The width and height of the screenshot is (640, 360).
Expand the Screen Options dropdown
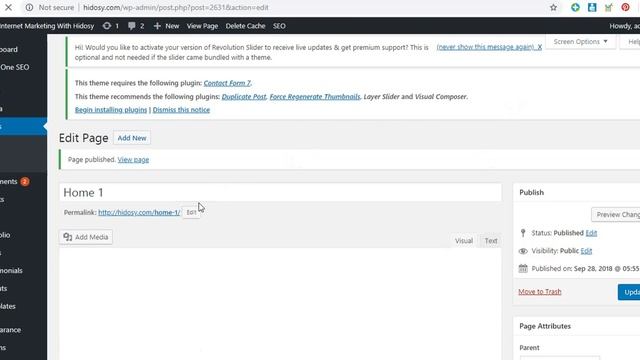(x=580, y=42)
